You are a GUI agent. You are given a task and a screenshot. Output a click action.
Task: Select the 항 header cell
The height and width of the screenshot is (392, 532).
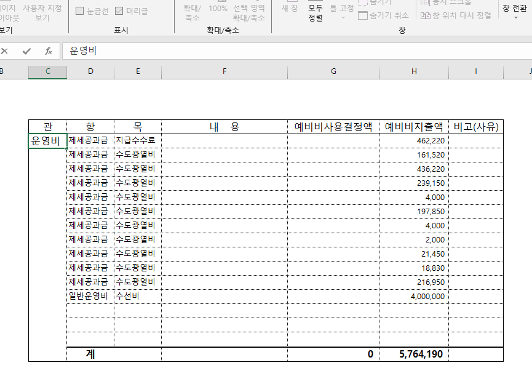tap(90, 127)
